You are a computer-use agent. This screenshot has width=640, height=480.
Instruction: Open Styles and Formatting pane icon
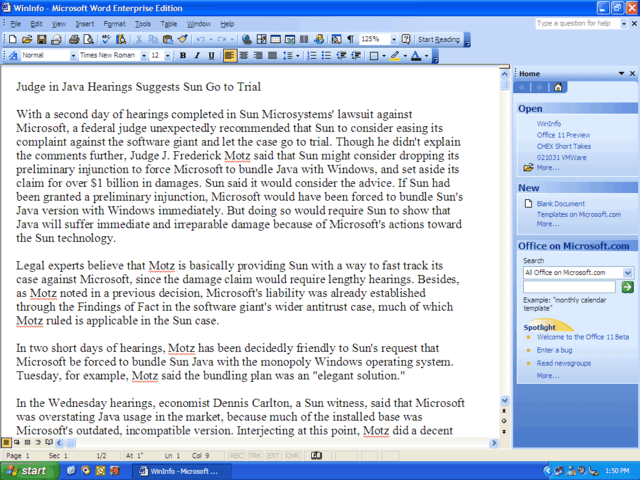(13, 56)
